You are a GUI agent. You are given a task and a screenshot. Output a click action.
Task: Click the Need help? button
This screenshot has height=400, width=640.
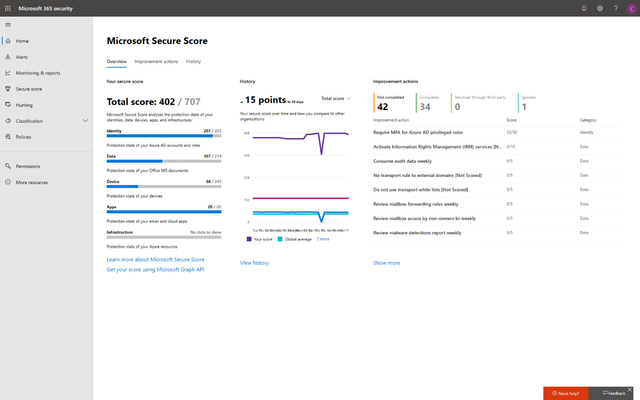566,393
